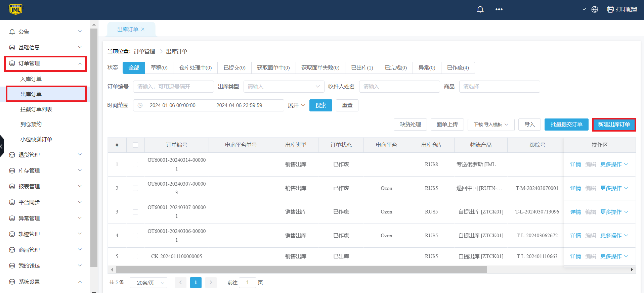Click the globe language icon
The height and width of the screenshot is (293, 644).
(595, 9)
